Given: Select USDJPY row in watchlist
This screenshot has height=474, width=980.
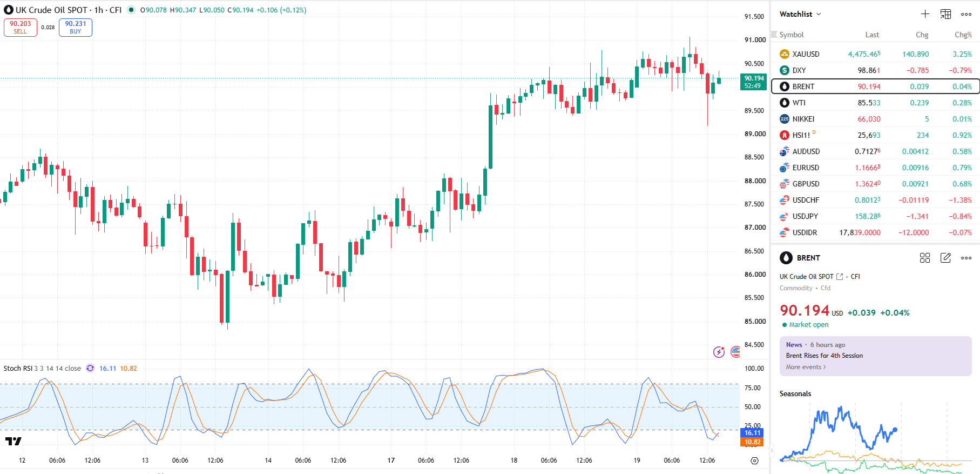Looking at the screenshot, I should coord(875,216).
